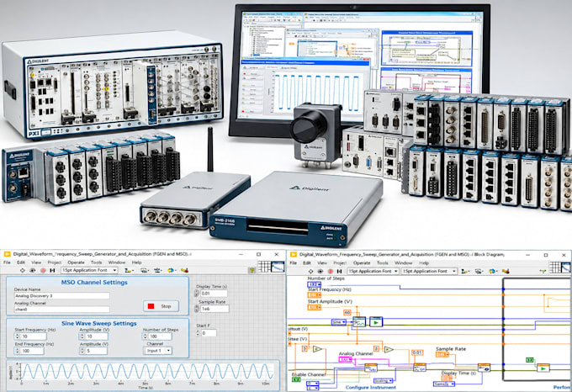Screen dimensions: 572x392
Task: Open Sine enum constant dropdown
Action: [339, 322]
